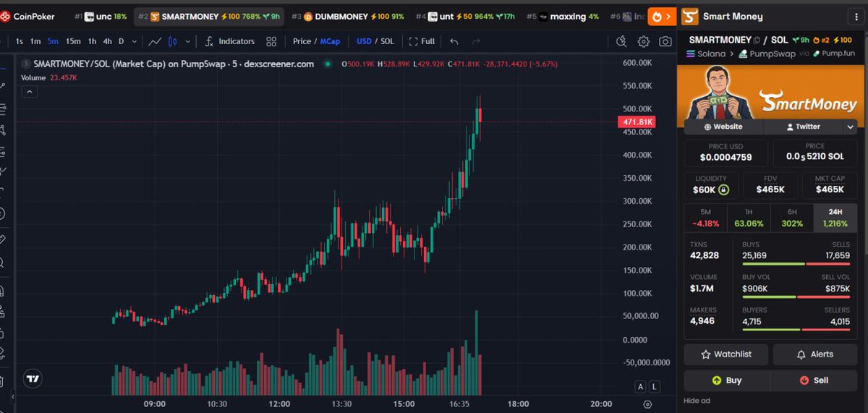Select the 6H change tab
This screenshot has height=413, width=868.
point(792,217)
